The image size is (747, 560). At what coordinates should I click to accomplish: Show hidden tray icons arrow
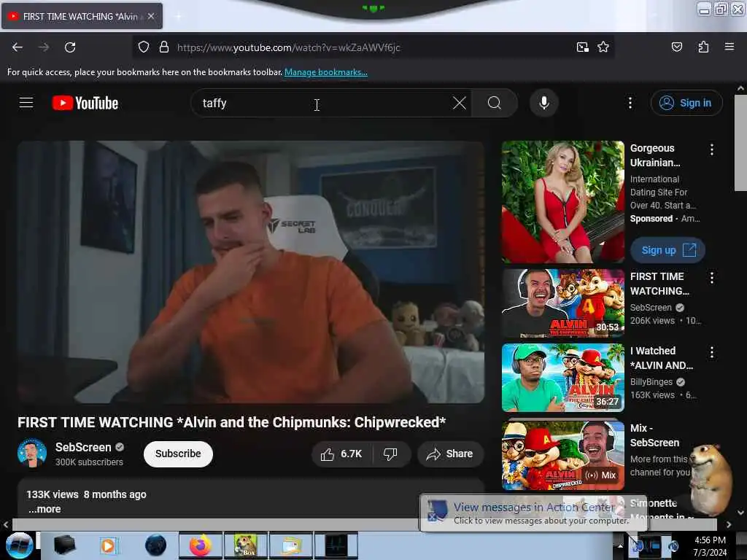coord(620,545)
